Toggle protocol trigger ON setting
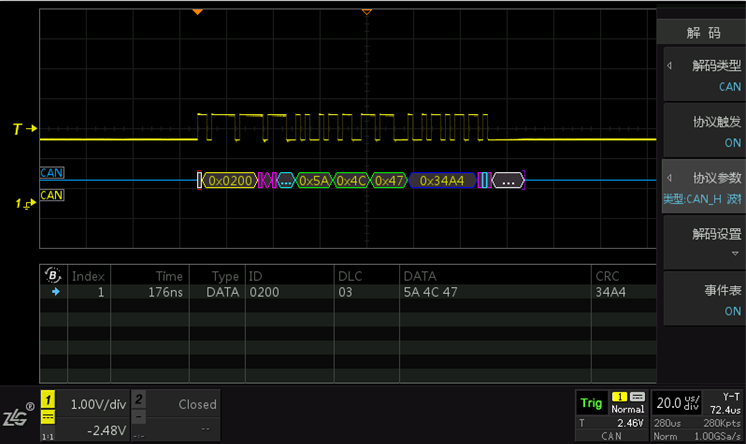746x444 pixels. [704, 131]
